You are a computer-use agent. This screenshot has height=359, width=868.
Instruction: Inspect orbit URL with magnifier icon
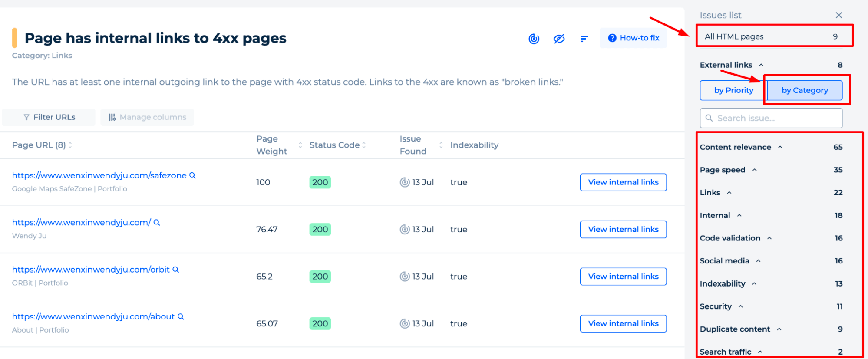coord(176,270)
